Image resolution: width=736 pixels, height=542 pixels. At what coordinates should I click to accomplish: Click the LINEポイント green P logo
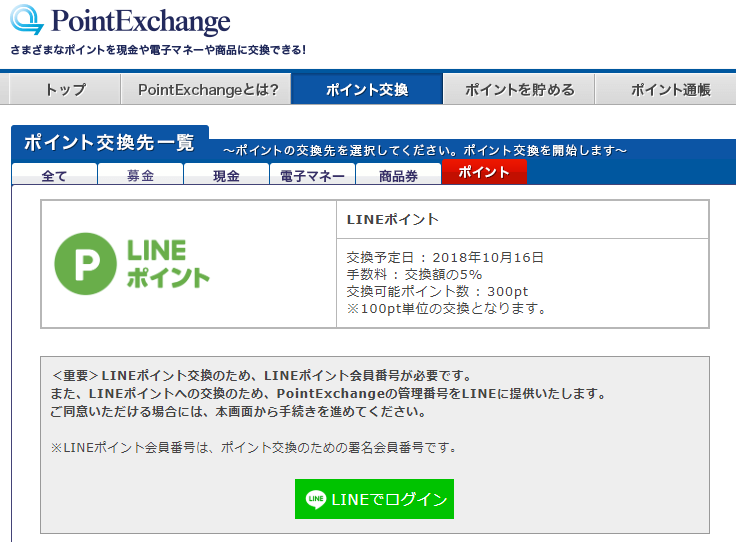click(x=132, y=264)
